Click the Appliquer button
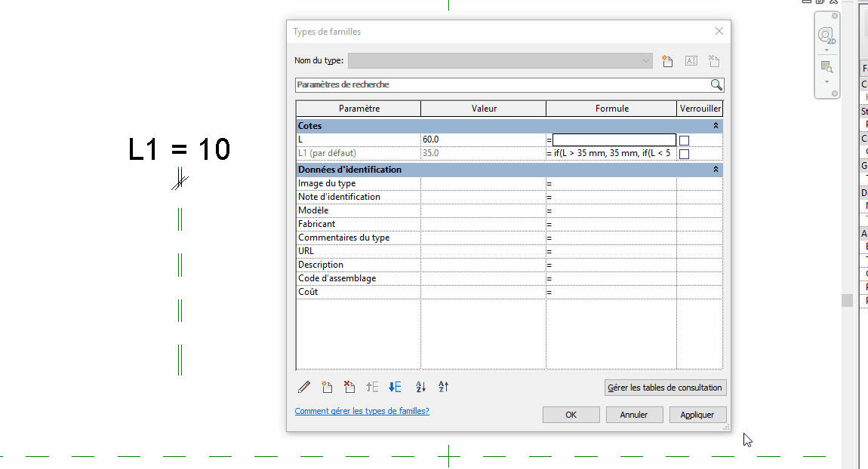This screenshot has width=868, height=469. (x=697, y=415)
